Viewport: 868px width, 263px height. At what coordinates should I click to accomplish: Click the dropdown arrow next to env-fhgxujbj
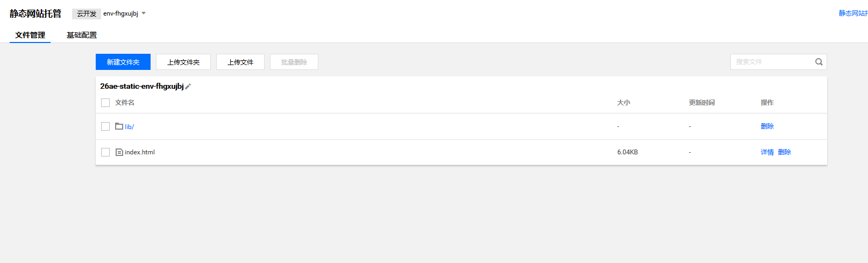click(x=144, y=13)
